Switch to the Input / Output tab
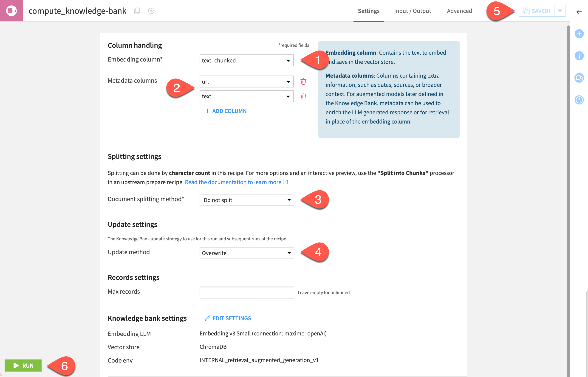The height and width of the screenshot is (377, 588). click(413, 11)
